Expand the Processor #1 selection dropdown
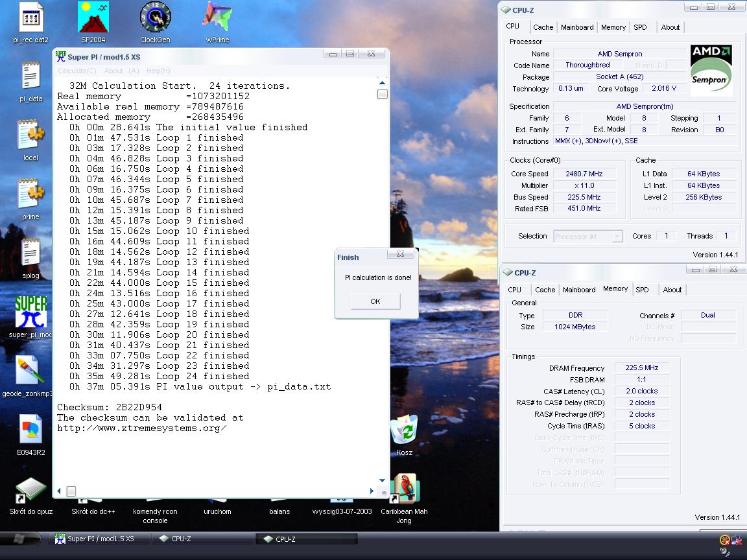The image size is (747, 560). [588, 236]
